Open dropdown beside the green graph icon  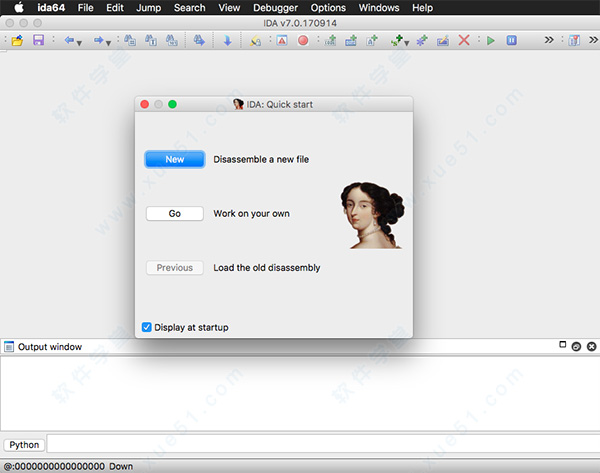[407, 43]
